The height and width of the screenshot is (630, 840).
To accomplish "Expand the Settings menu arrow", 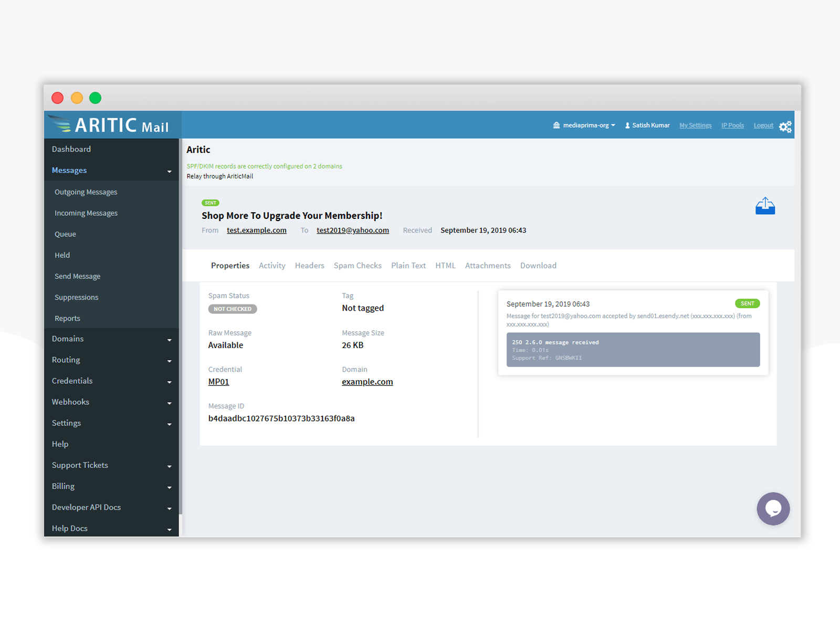I will (x=169, y=424).
